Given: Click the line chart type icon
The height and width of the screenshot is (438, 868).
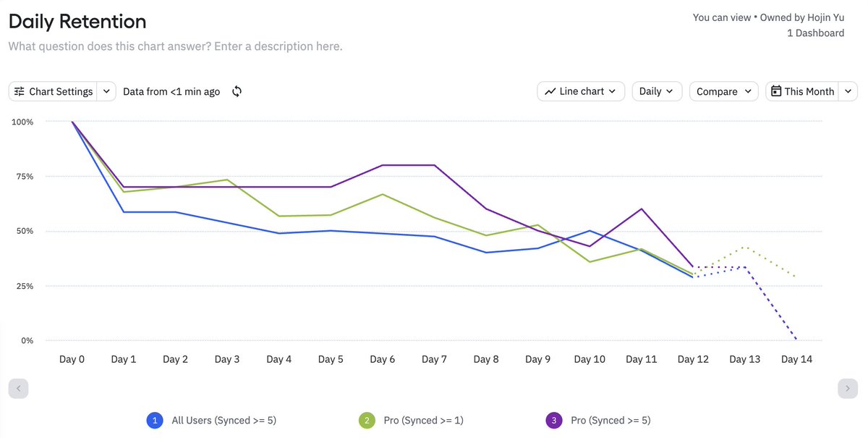Looking at the screenshot, I should point(550,91).
